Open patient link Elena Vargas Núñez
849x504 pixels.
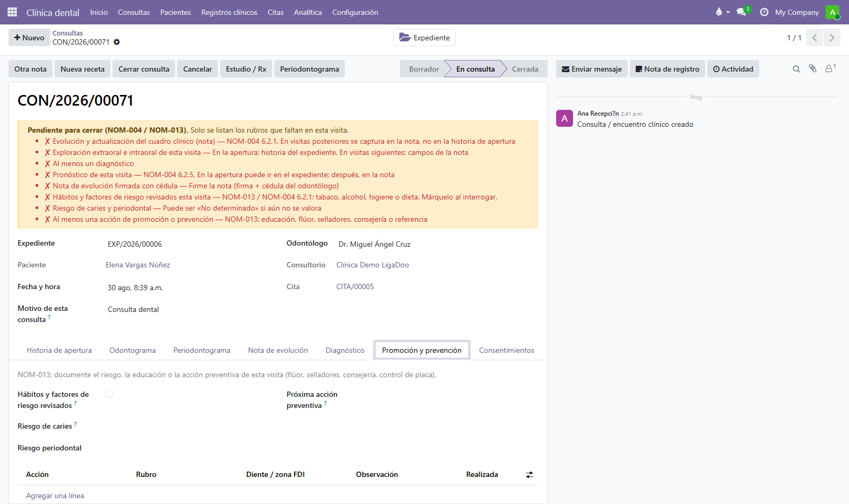138,265
